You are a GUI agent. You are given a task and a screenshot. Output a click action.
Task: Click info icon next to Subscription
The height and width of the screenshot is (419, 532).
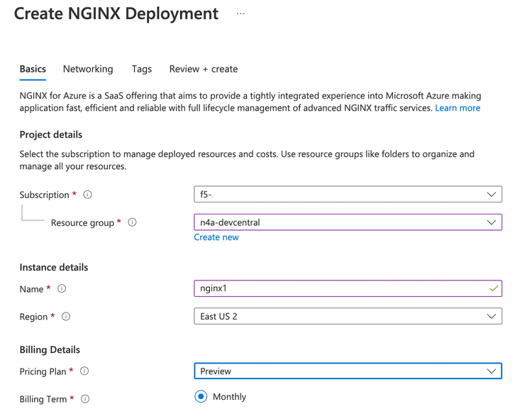87,195
